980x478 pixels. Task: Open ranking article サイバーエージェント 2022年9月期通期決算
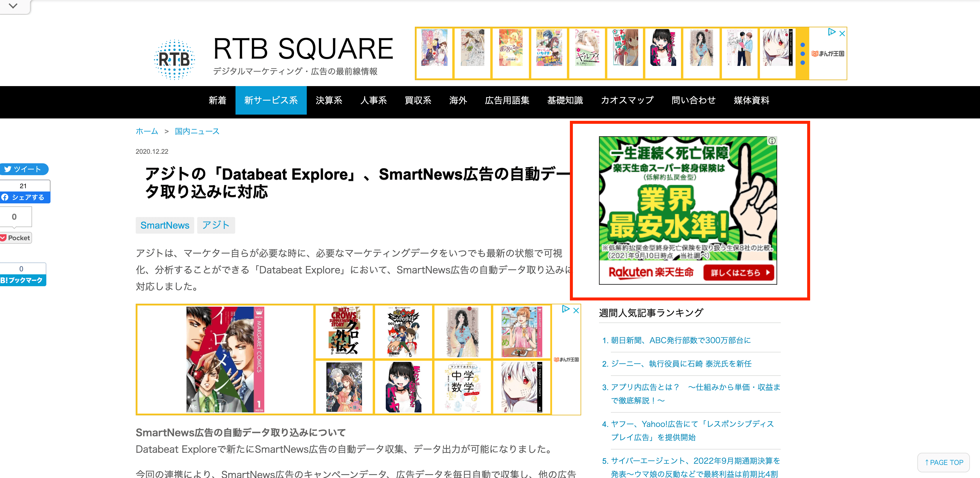(x=696, y=467)
